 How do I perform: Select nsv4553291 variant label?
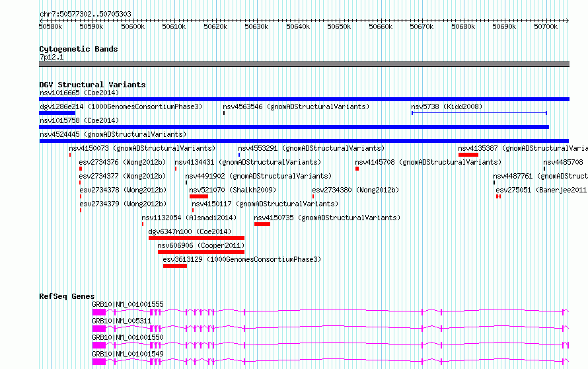(311, 148)
